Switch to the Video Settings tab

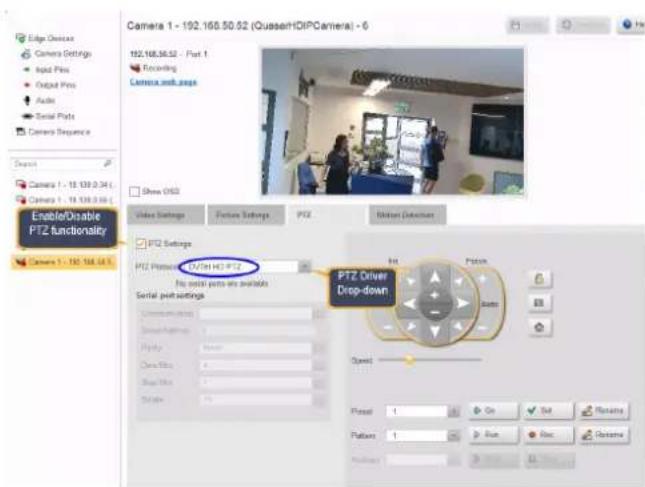pos(165,215)
